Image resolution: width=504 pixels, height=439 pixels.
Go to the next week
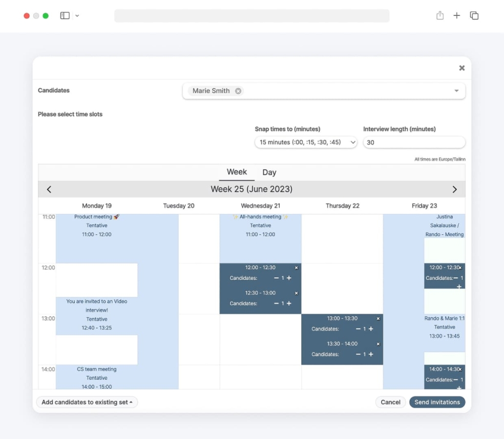pos(454,189)
